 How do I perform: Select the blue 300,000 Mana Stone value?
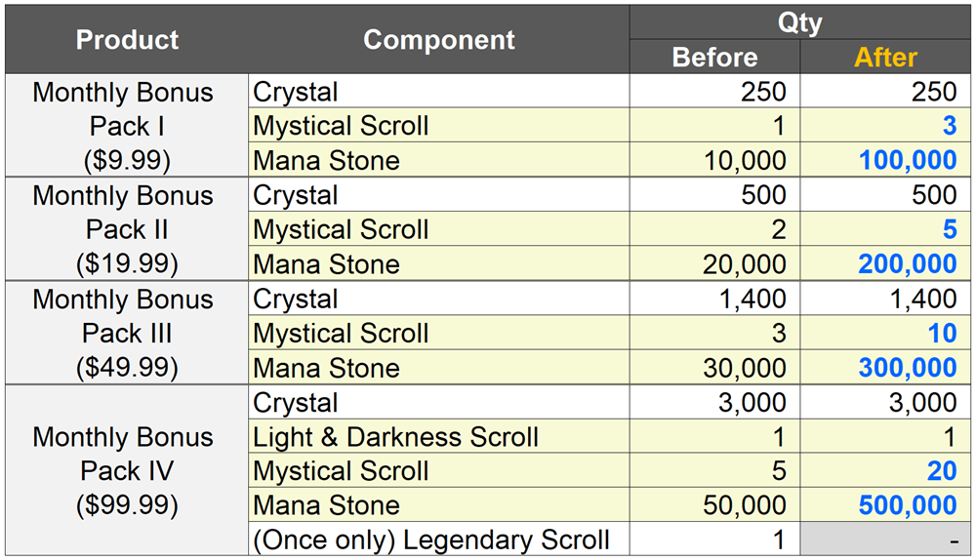(908, 368)
